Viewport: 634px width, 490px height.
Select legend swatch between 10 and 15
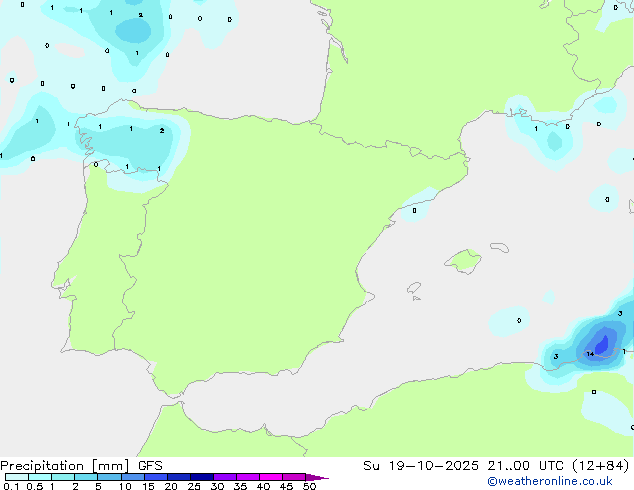[x=132, y=477]
